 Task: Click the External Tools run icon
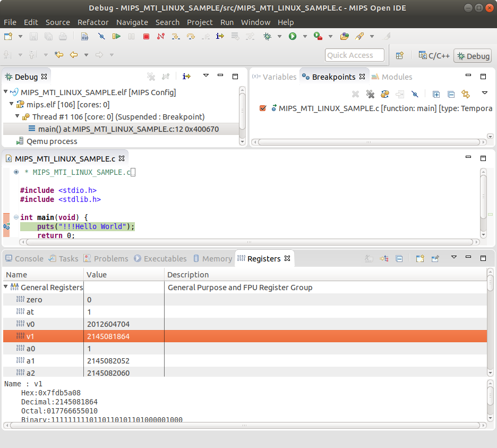[318, 37]
